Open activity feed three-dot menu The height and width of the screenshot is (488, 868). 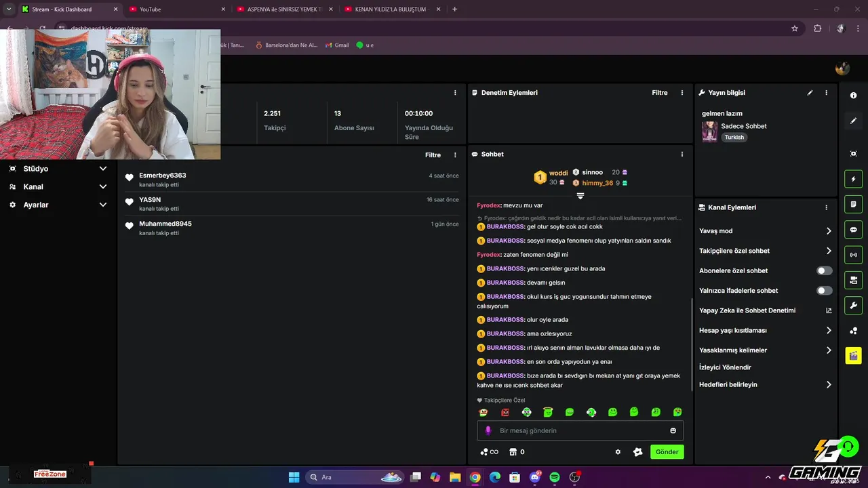455,155
